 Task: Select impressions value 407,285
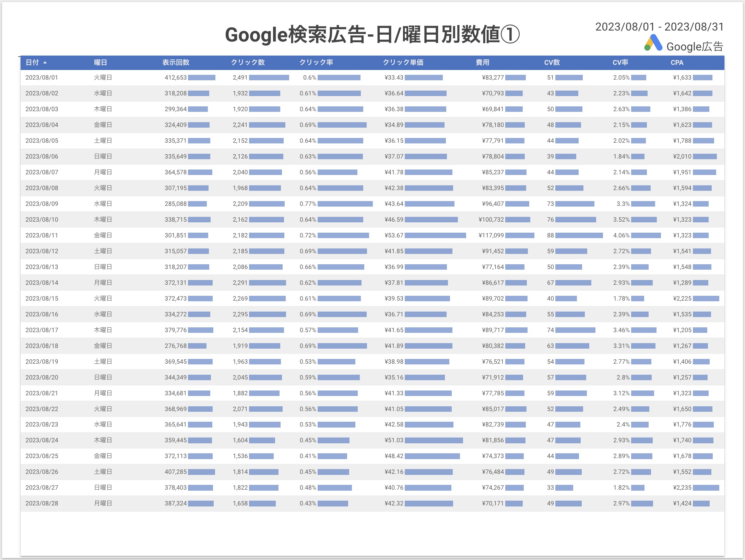click(x=176, y=472)
